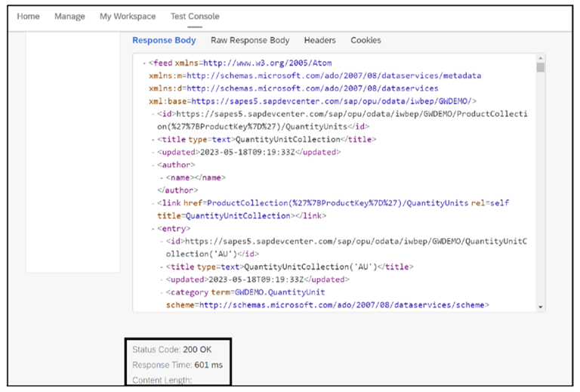This screenshot has height=392, width=580.
Task: Collapse the root feed XML node
Action: 143,63
